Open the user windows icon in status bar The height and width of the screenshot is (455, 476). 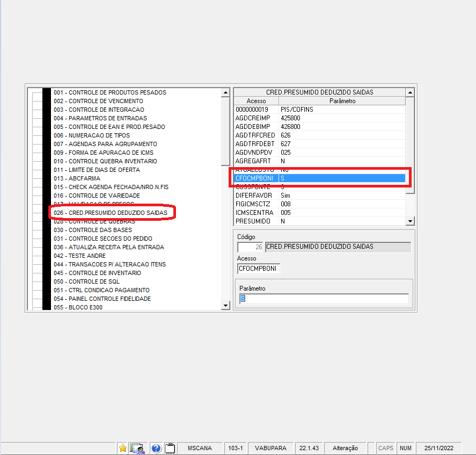coord(137,448)
